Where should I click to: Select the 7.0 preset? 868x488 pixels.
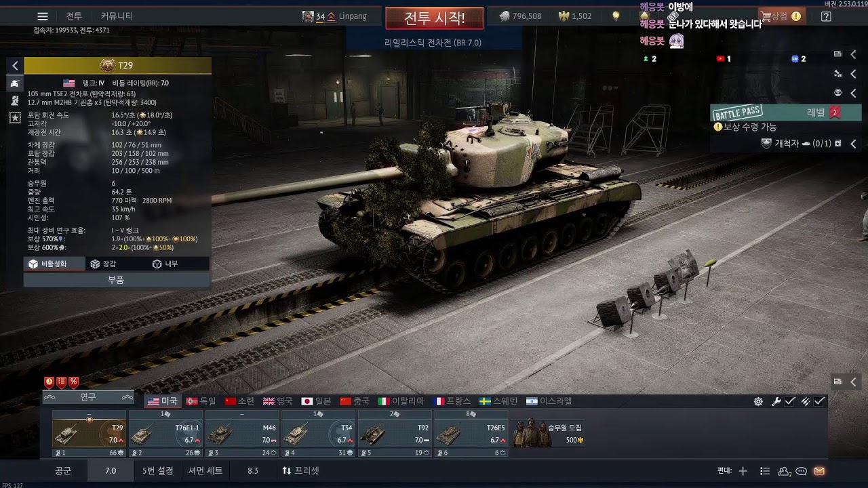pyautogui.click(x=111, y=470)
